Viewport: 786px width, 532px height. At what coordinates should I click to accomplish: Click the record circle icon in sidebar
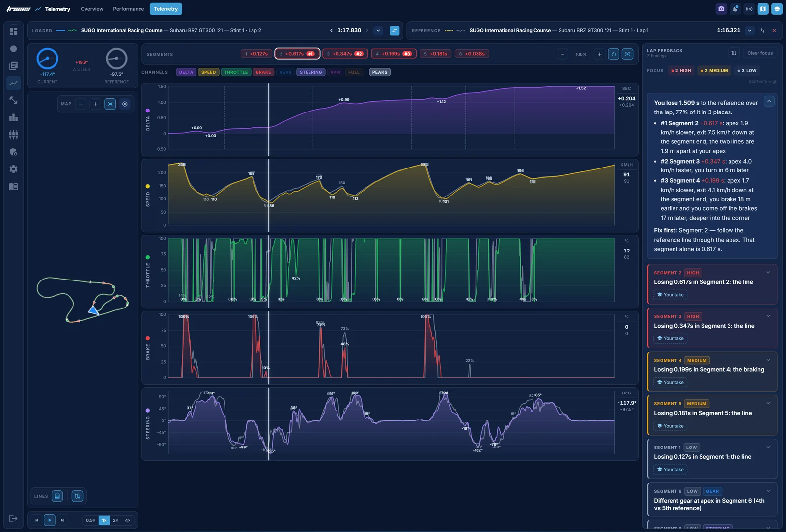pos(13,49)
